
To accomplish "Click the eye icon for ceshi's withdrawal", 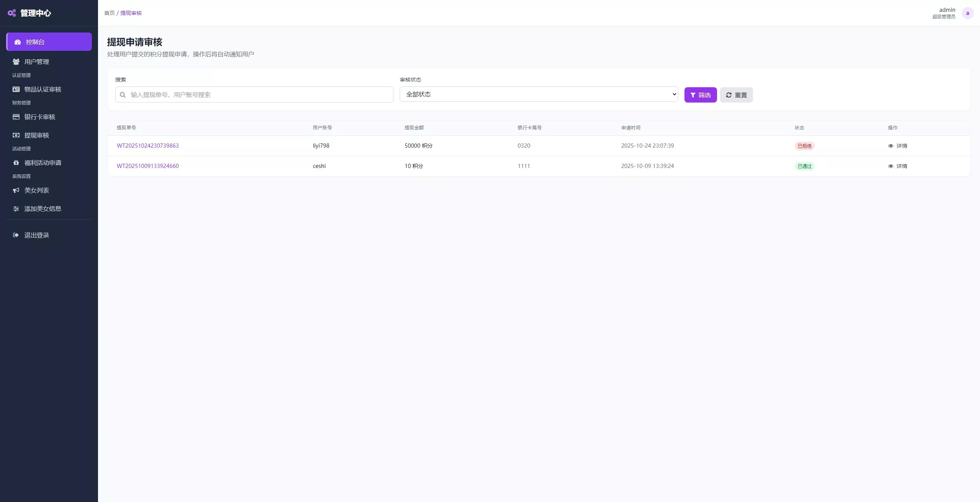I will pos(890,166).
